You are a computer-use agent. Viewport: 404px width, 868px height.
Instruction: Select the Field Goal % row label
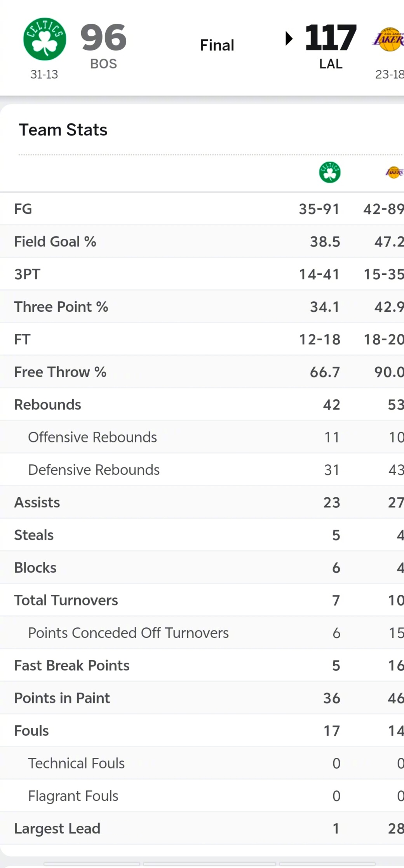click(x=55, y=241)
